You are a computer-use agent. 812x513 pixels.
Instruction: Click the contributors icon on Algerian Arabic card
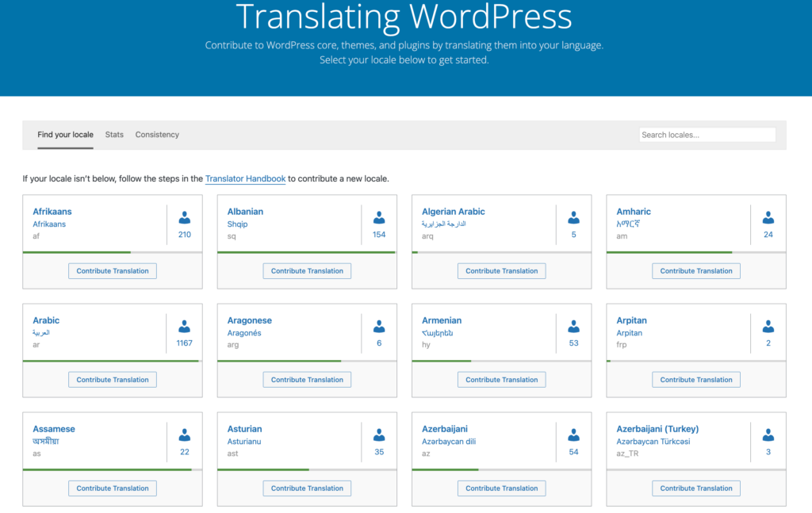click(574, 217)
